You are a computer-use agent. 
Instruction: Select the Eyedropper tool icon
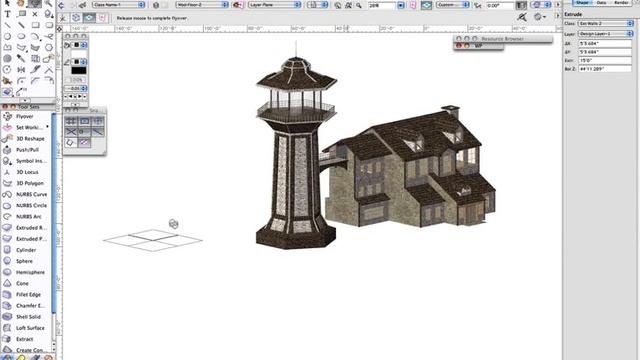(x=21, y=59)
